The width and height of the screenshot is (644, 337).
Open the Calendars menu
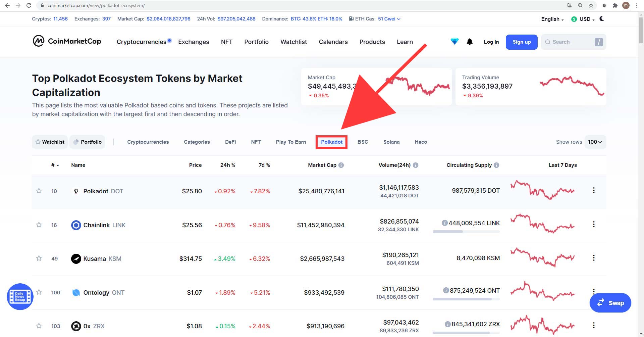[333, 42]
